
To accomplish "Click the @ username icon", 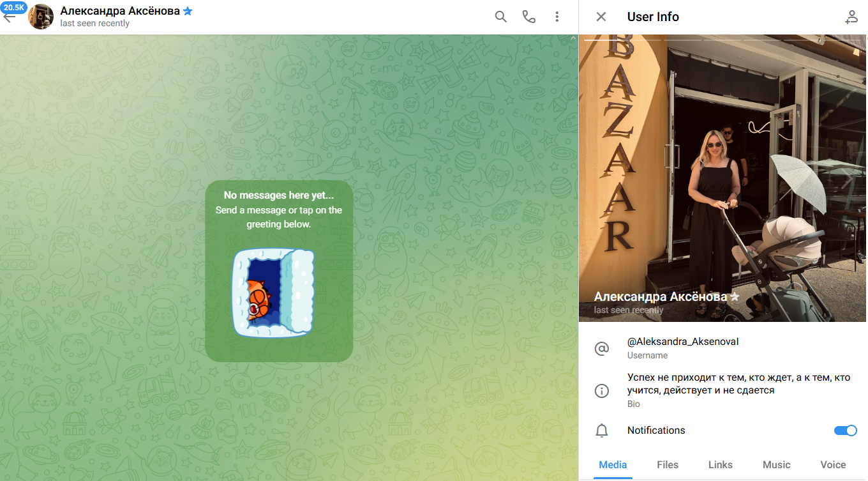I will tap(601, 348).
